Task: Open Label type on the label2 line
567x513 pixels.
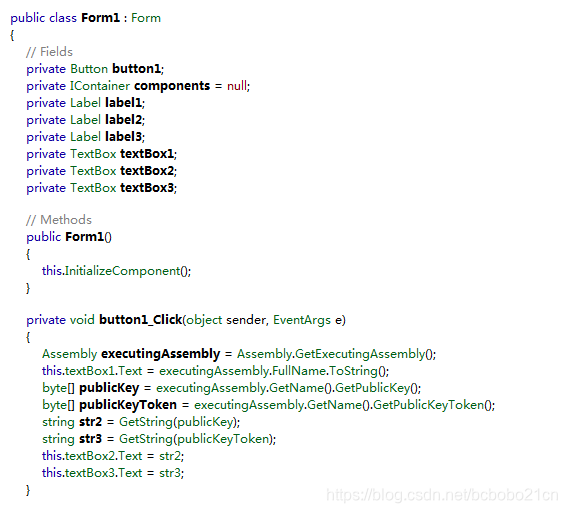Action: (x=85, y=120)
